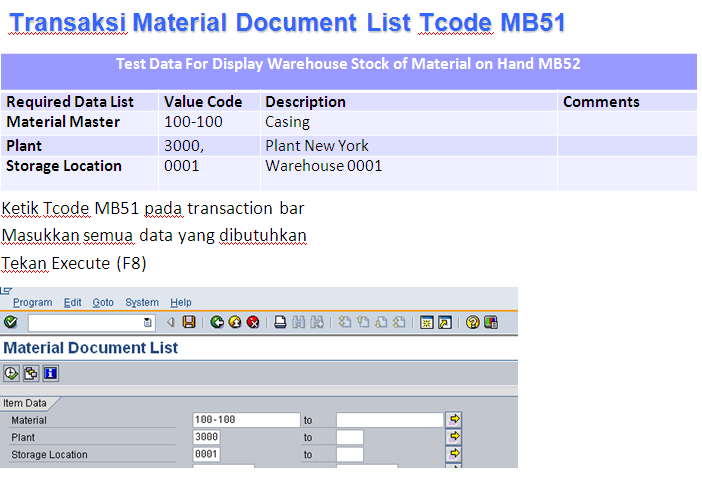
Task: Open Multiple Selection arrow for Material
Action: click(454, 420)
